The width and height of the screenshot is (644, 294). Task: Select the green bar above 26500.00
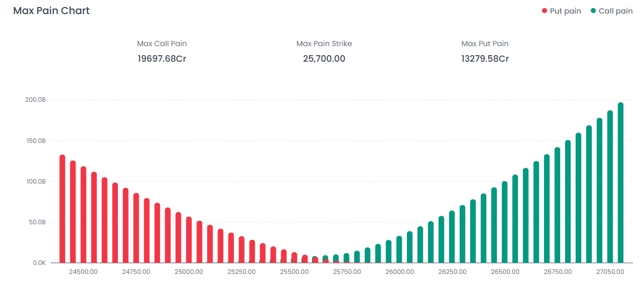coord(505,222)
